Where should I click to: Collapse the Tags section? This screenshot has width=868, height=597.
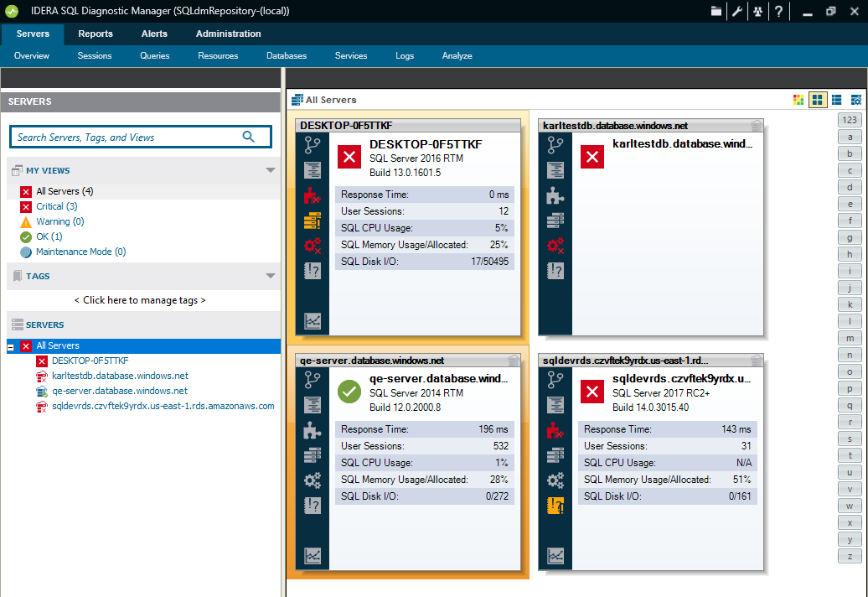pos(270,276)
